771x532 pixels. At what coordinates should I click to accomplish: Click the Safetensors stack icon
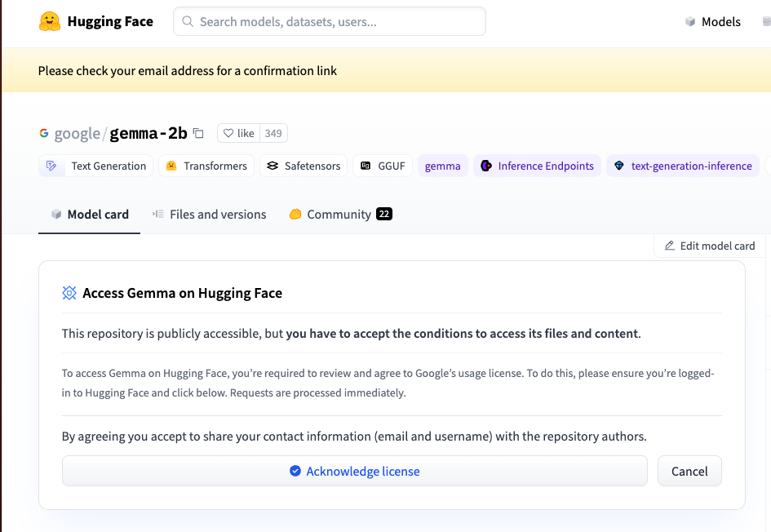tap(273, 166)
